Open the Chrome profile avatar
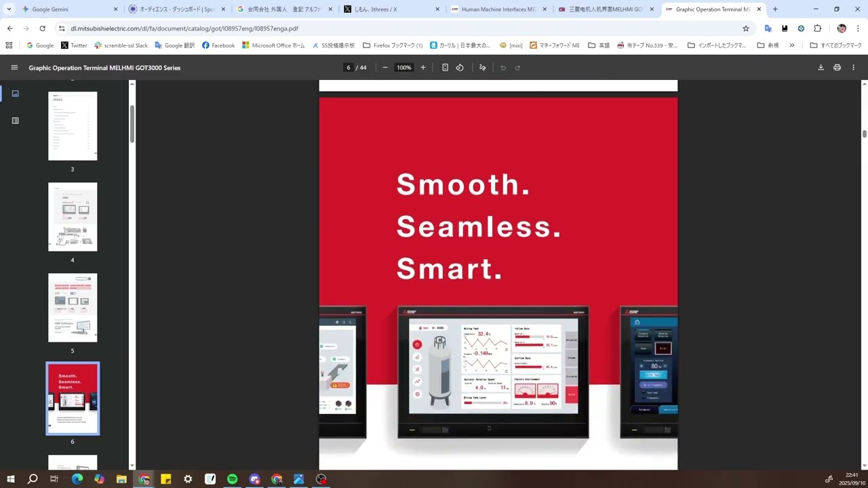868x488 pixels. click(x=842, y=28)
